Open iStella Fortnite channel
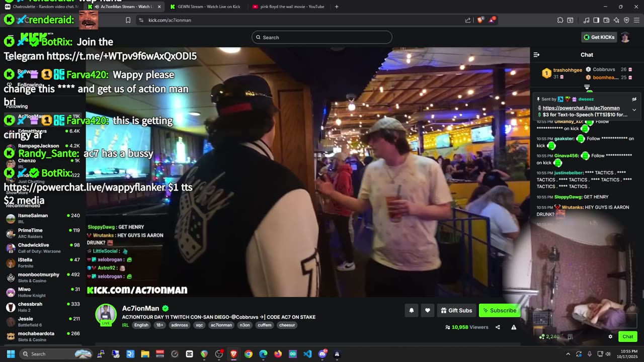This screenshot has height=362, width=644. (x=43, y=262)
